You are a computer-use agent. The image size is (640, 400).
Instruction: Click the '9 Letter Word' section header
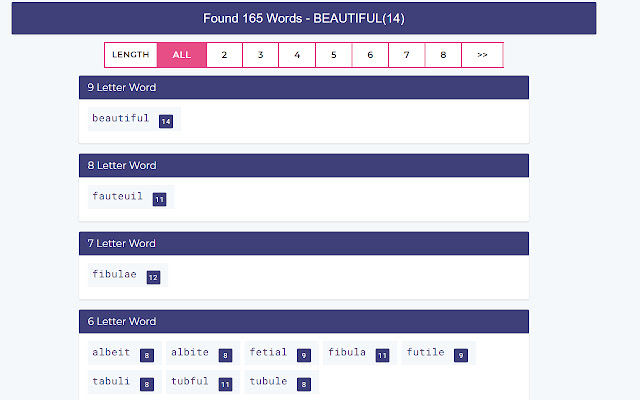coord(304,87)
